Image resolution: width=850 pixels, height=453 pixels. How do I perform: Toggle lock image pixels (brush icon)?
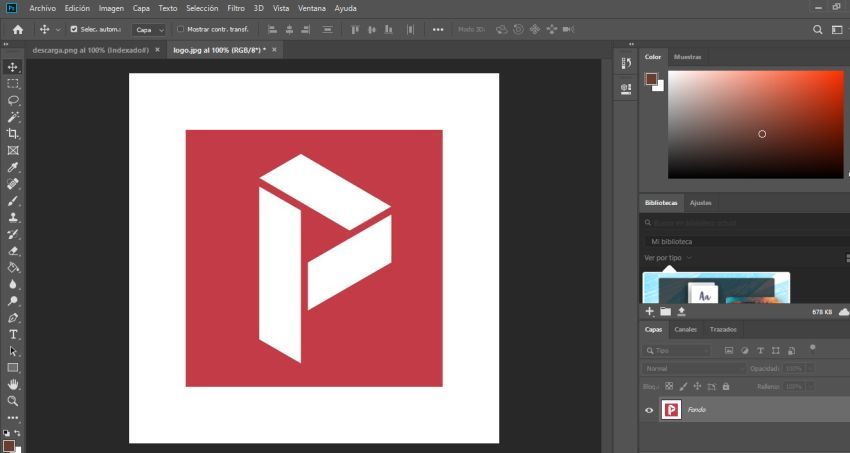683,386
